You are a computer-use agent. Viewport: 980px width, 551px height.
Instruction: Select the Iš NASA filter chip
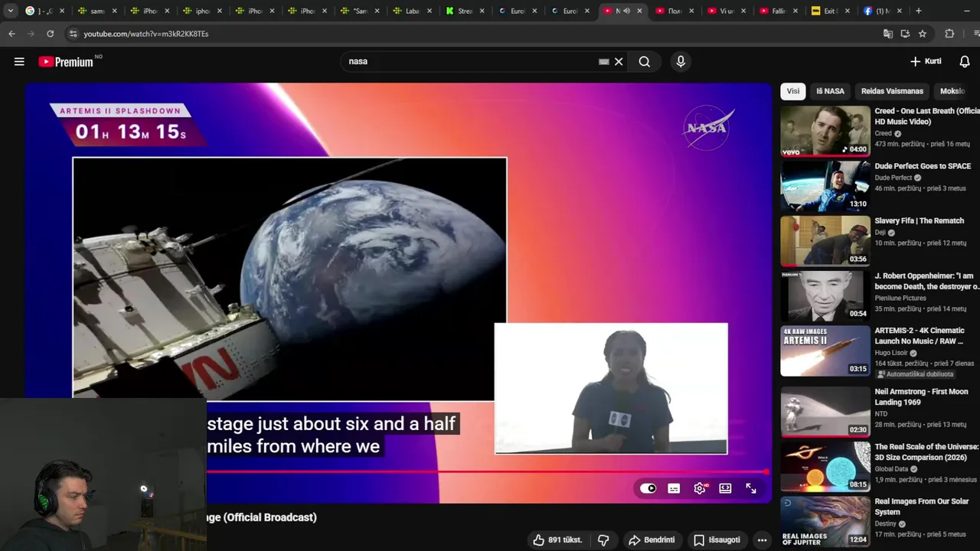(x=830, y=91)
